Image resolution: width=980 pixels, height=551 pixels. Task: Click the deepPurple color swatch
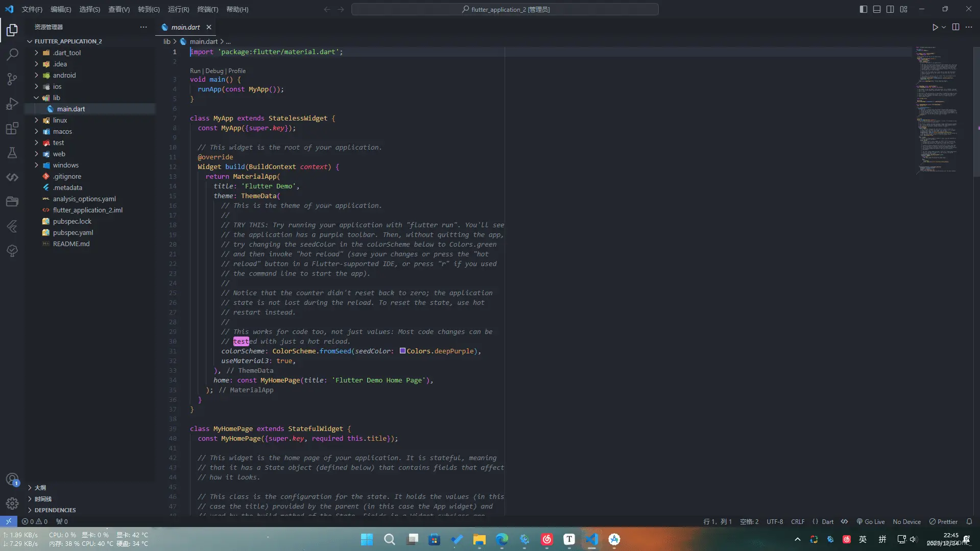(402, 351)
